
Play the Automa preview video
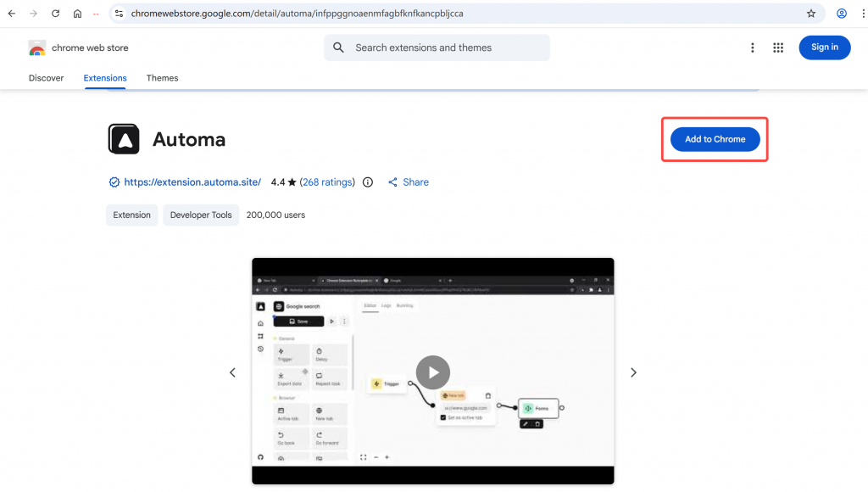click(432, 372)
